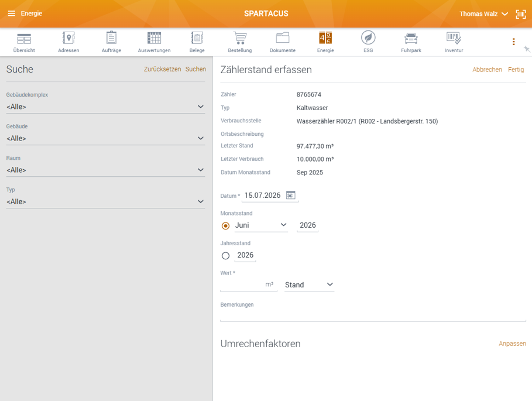This screenshot has height=401, width=532.
Task: Expand the Gebäudekomplex dropdown
Action: coord(105,107)
